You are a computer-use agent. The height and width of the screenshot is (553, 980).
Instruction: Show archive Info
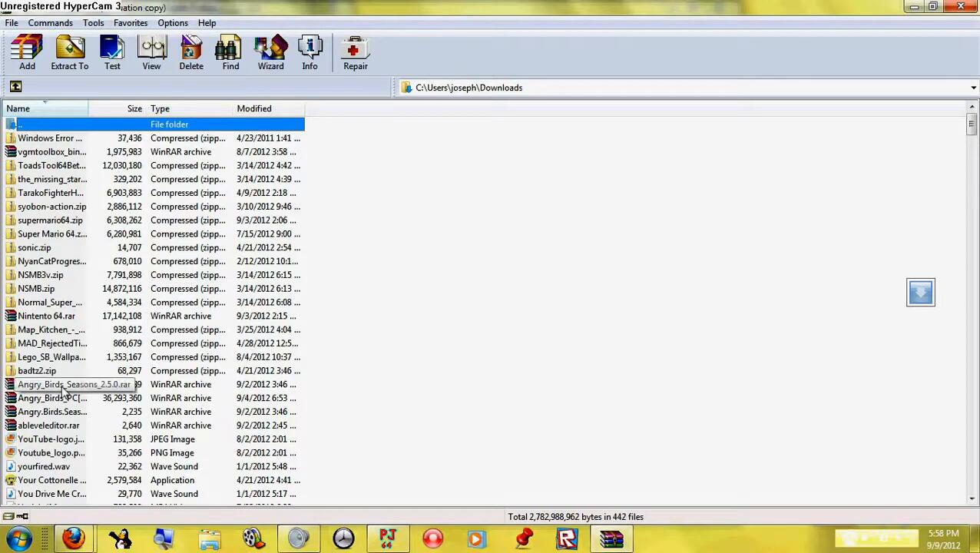pyautogui.click(x=310, y=52)
